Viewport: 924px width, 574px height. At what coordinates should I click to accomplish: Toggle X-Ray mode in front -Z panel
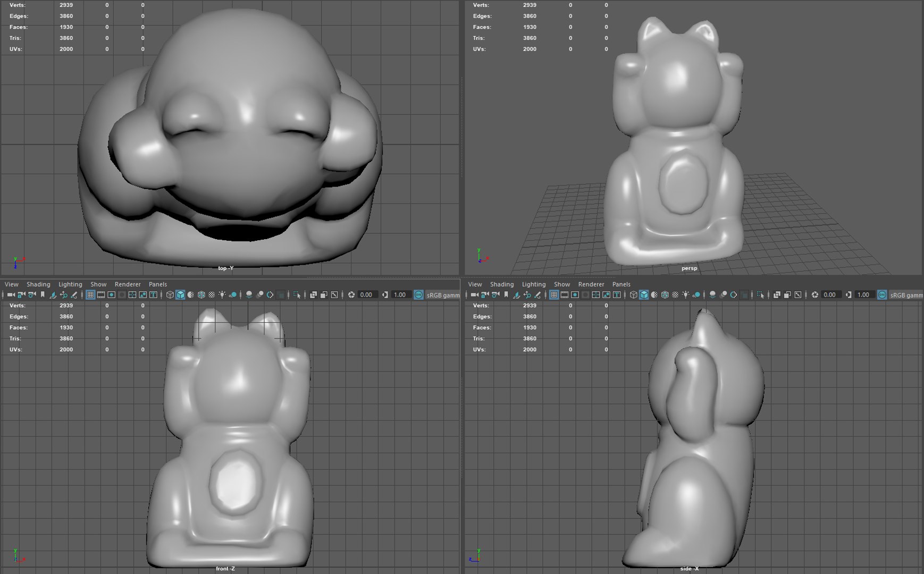(313, 295)
